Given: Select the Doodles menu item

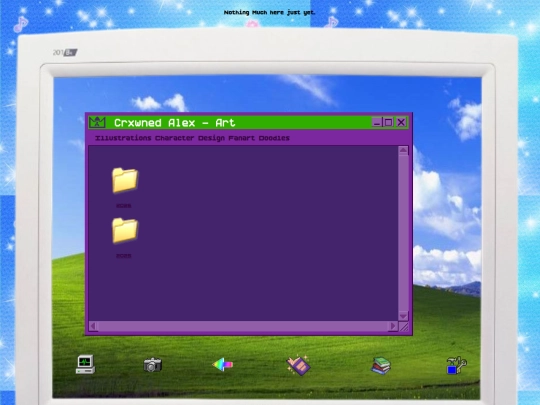Looking at the screenshot, I should (274, 138).
